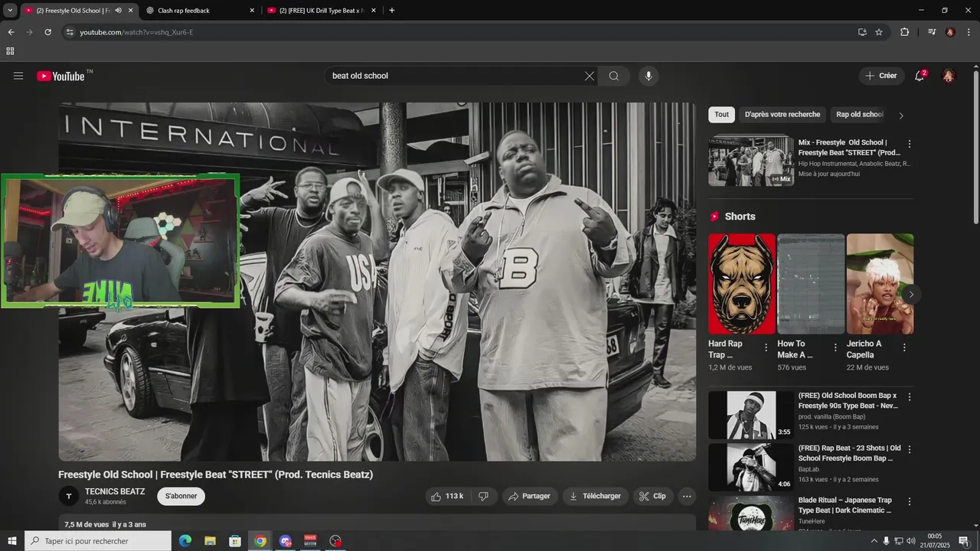Open Microsoft Edge from the taskbar
This screenshot has width=980, height=551.
pyautogui.click(x=185, y=541)
